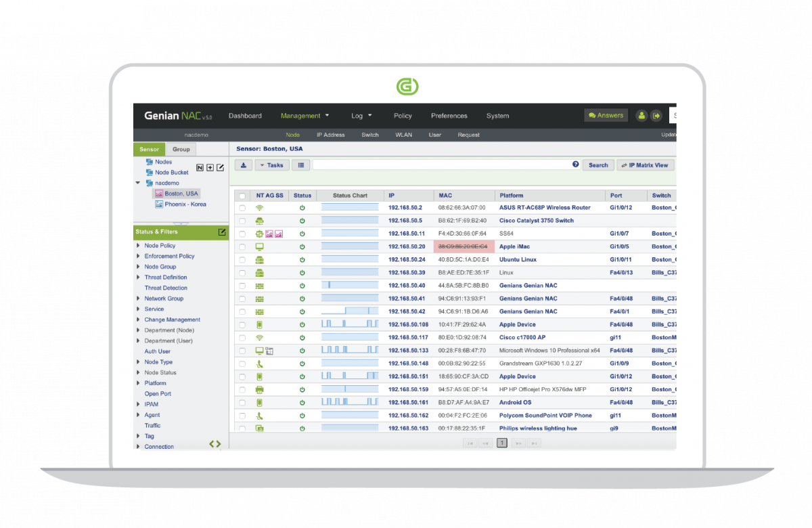Click status chart for 192.168.50.42
Image resolution: width=812 pixels, height=528 pixels.
coord(350,311)
